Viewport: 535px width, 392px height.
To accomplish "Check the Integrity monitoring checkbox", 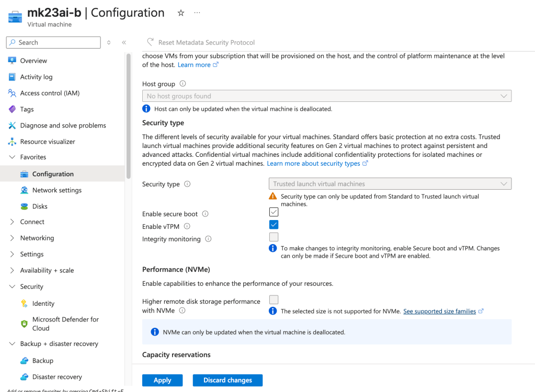I will tap(274, 237).
